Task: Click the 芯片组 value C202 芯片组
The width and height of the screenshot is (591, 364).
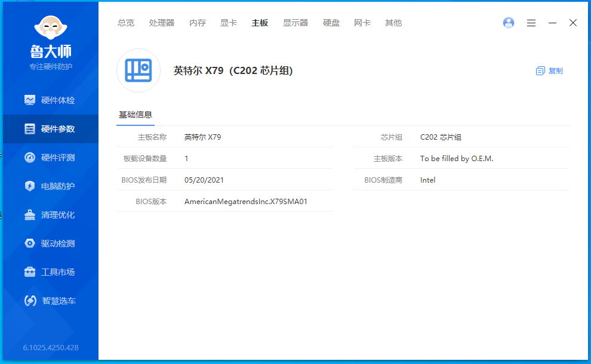Action: click(441, 137)
